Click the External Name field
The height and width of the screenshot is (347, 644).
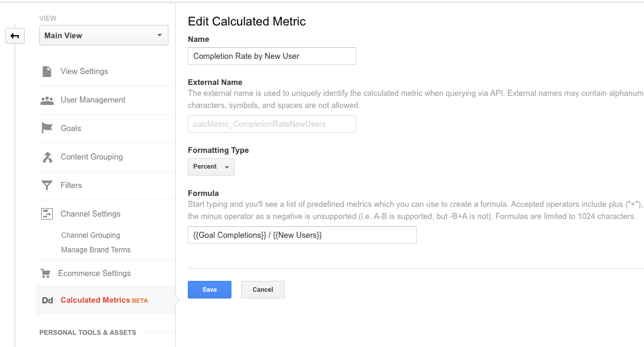271,124
